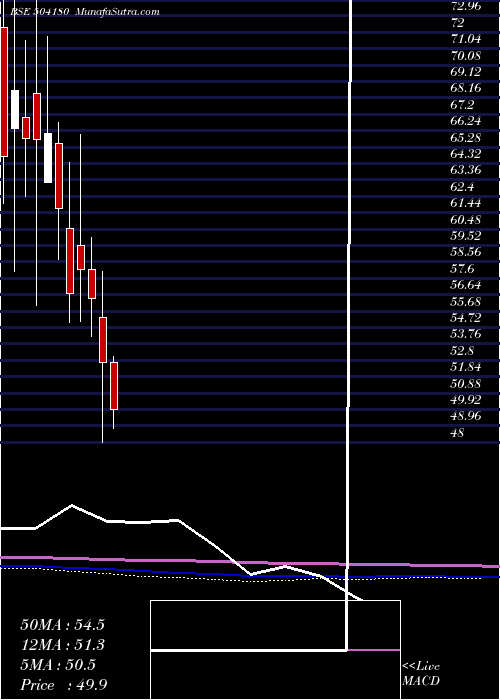Click the 58.56 price axis label

click(x=466, y=253)
